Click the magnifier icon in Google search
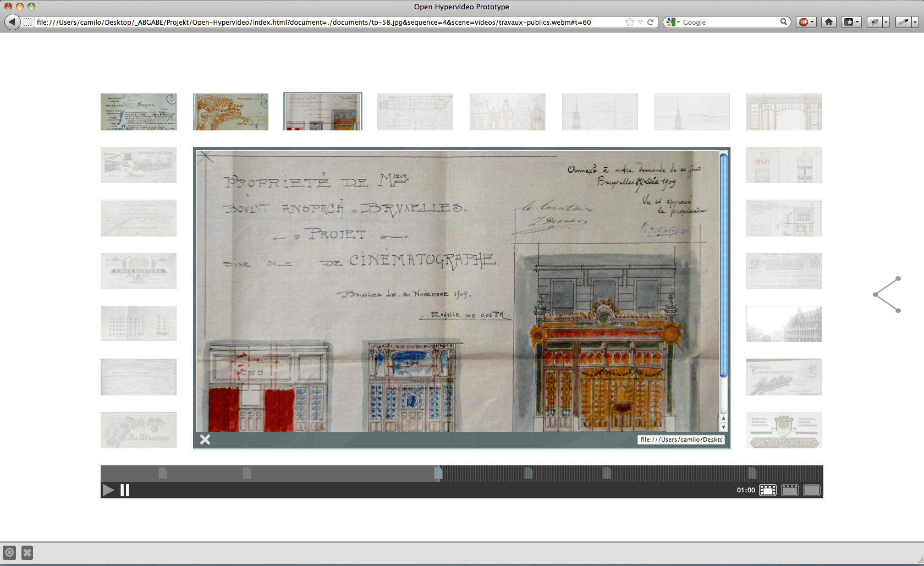 (x=783, y=22)
